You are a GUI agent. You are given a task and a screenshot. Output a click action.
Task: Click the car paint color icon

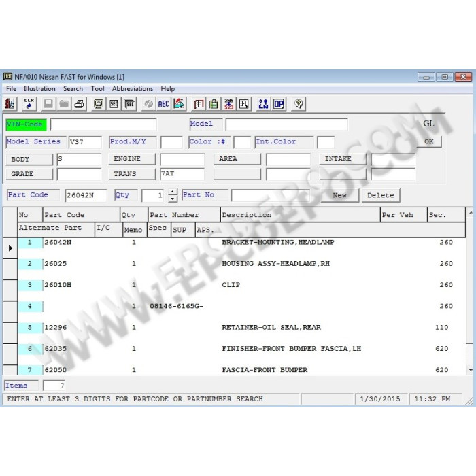pos(179,104)
